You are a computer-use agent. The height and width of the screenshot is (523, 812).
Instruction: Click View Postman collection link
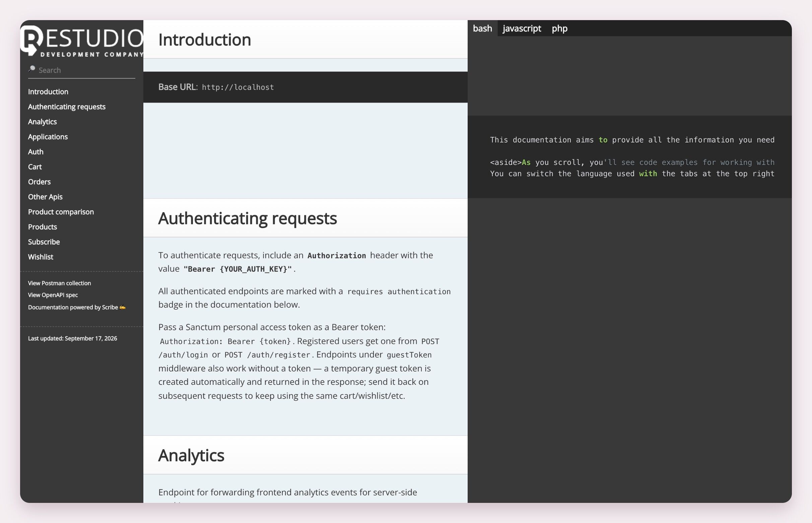(59, 283)
